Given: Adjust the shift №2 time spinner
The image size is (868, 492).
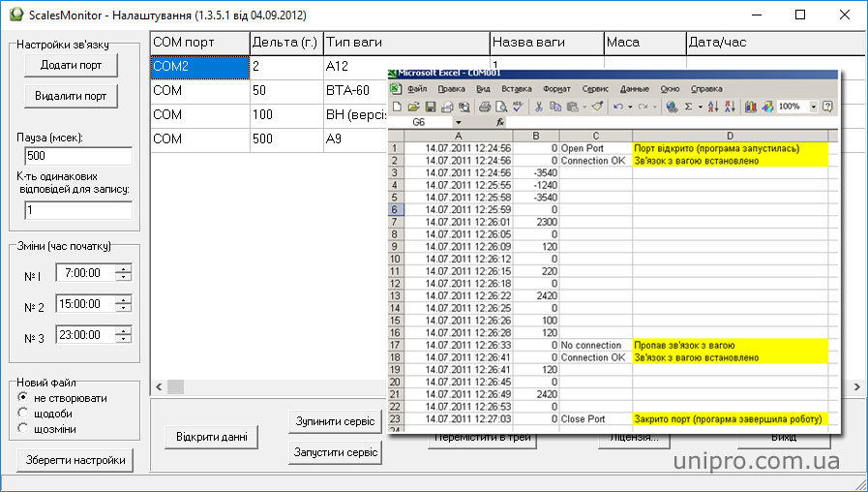Looking at the screenshot, I should [x=124, y=303].
